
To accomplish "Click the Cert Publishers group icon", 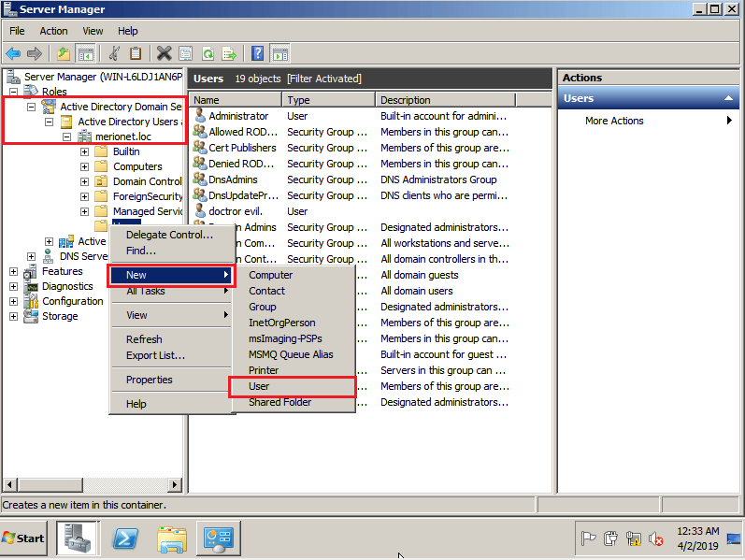I will 200,148.
